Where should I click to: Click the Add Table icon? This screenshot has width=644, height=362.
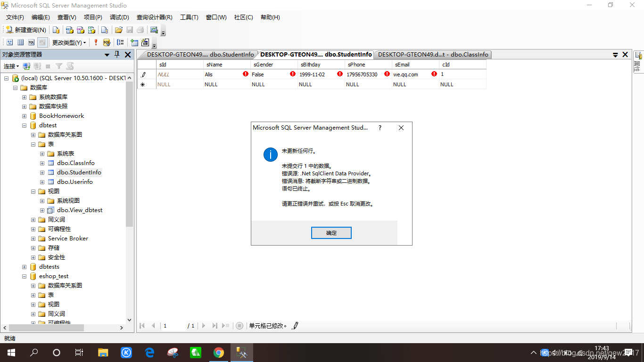[x=134, y=42]
